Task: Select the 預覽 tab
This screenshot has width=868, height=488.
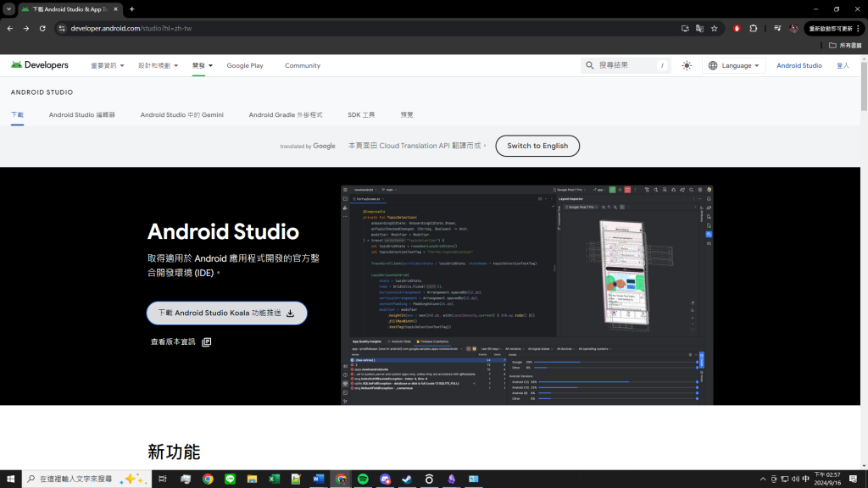Action: pos(407,114)
